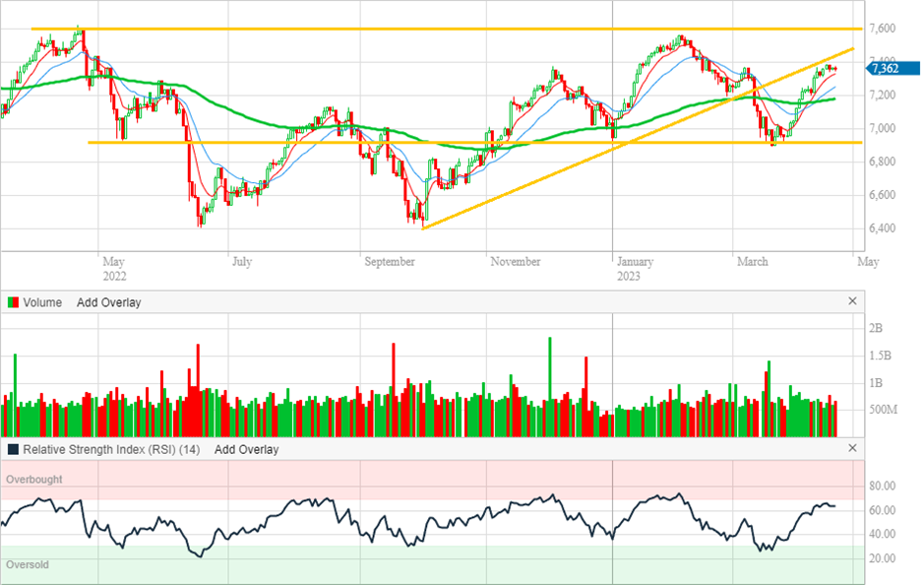Select the 7,600 price axis label

(x=884, y=29)
